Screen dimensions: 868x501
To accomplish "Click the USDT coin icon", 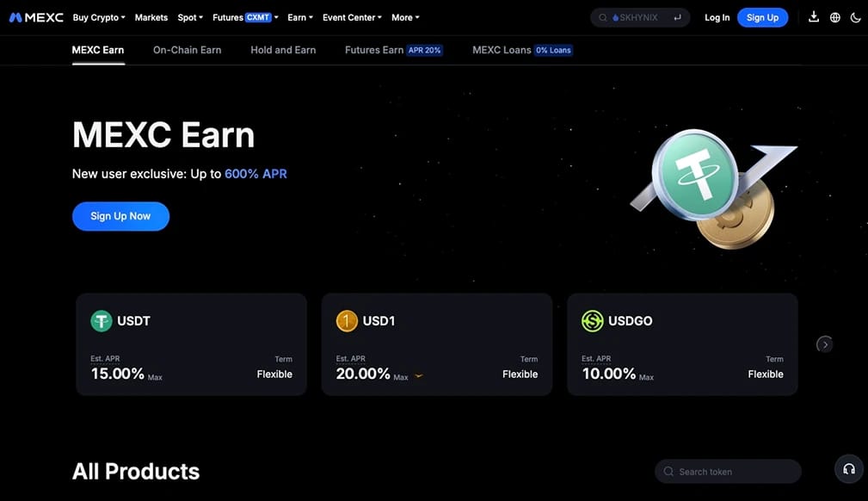I will point(102,321).
